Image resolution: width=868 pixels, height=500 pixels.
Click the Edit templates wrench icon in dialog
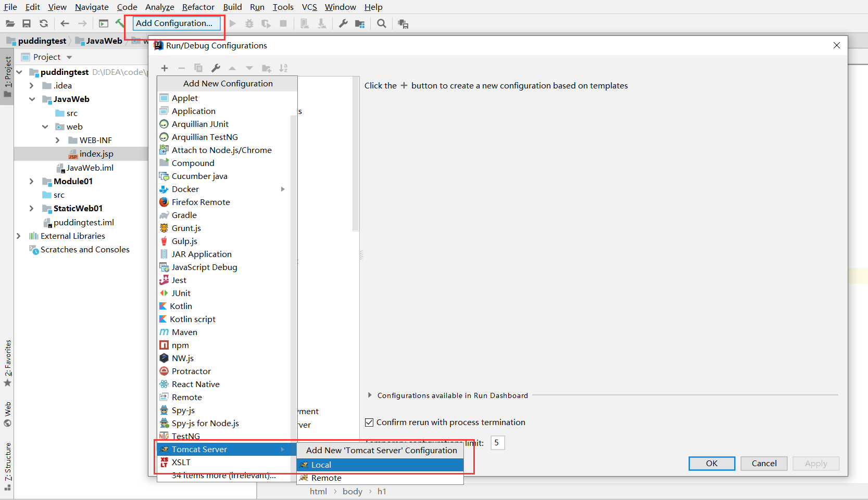point(216,68)
